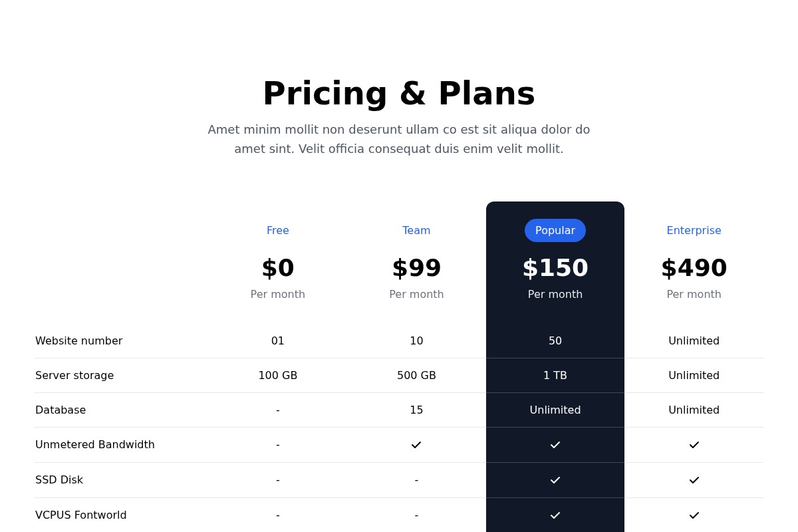The height and width of the screenshot is (532, 798).
Task: Click the dash under Free for Database
Action: 277,410
